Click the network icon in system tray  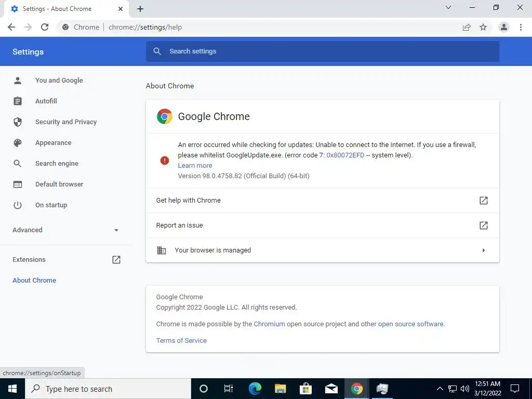pyautogui.click(x=453, y=389)
